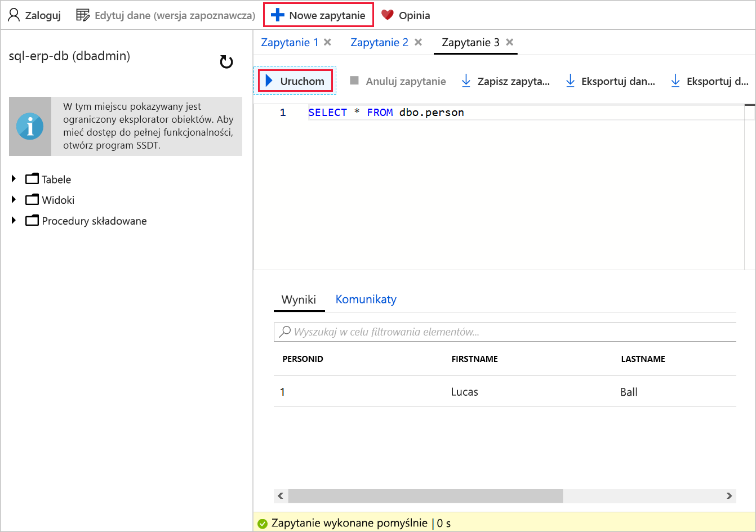Click the right arrow of the results scrollbar
Image resolution: width=756 pixels, height=532 pixels.
coord(729,496)
